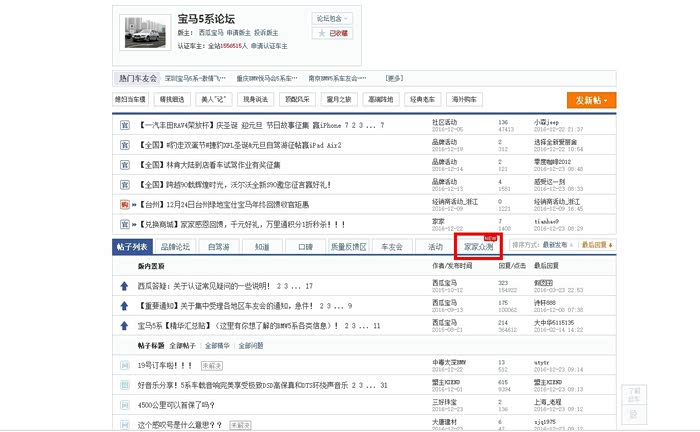This screenshot has width=700, height=432.
Task: Click the pin arrow icon beside 重要通知 post
Action: point(124,305)
